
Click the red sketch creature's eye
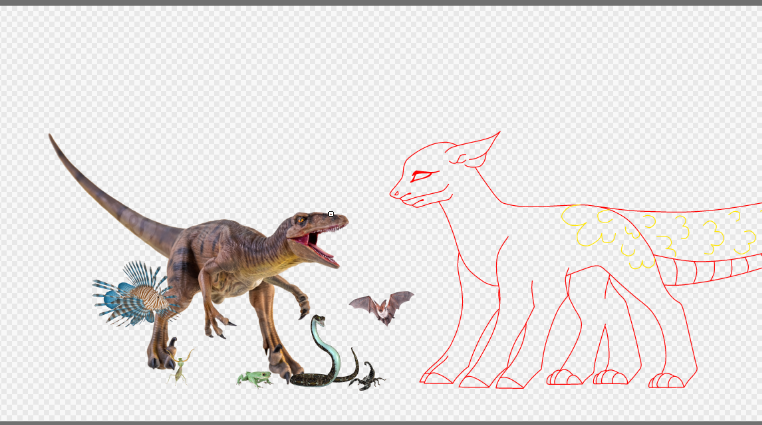pyautogui.click(x=423, y=176)
